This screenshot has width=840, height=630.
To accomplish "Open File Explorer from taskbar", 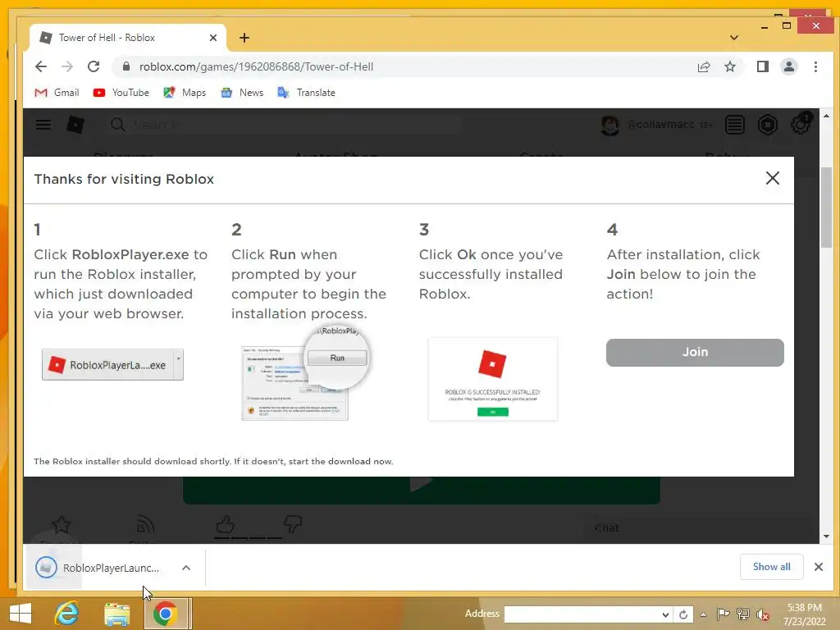I will [x=116, y=614].
